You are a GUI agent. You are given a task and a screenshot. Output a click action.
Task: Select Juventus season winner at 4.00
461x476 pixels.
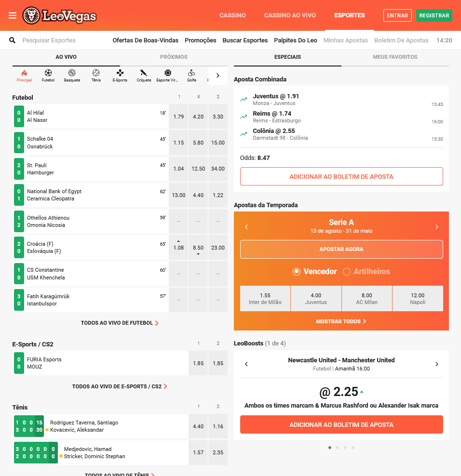(x=316, y=298)
